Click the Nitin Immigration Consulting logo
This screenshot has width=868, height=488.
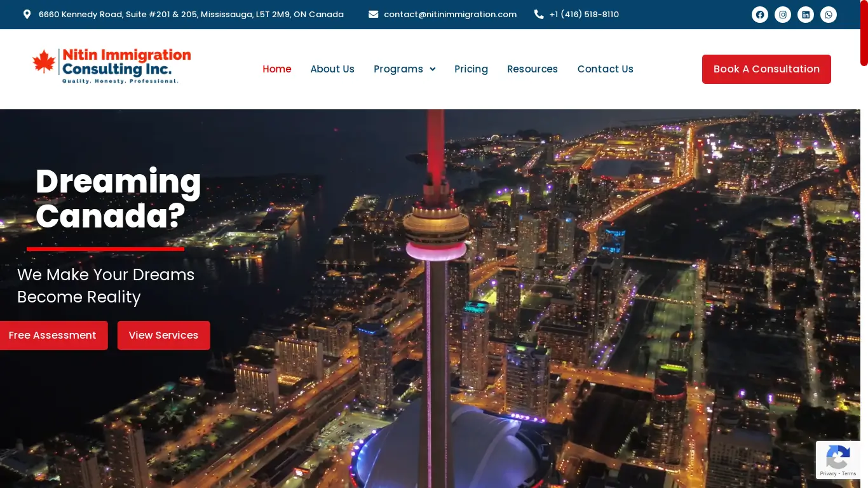(x=111, y=65)
